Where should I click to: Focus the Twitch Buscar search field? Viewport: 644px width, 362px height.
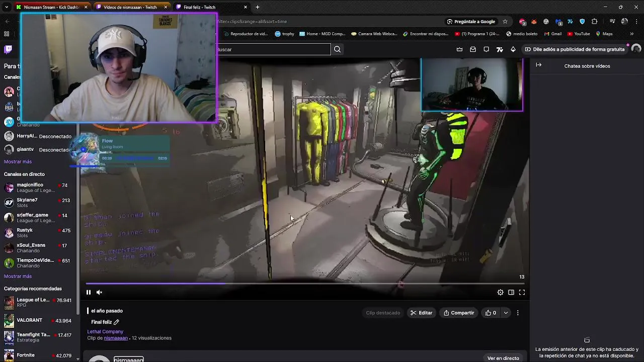[x=274, y=49]
